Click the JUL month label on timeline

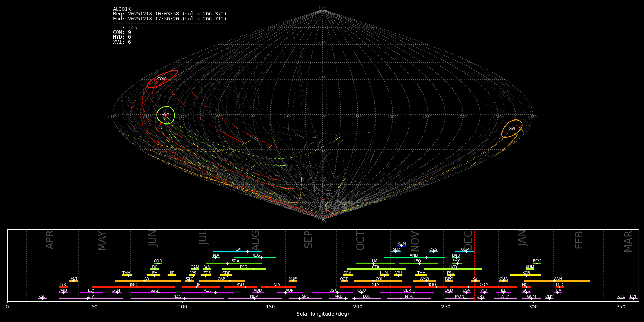[x=203, y=237]
